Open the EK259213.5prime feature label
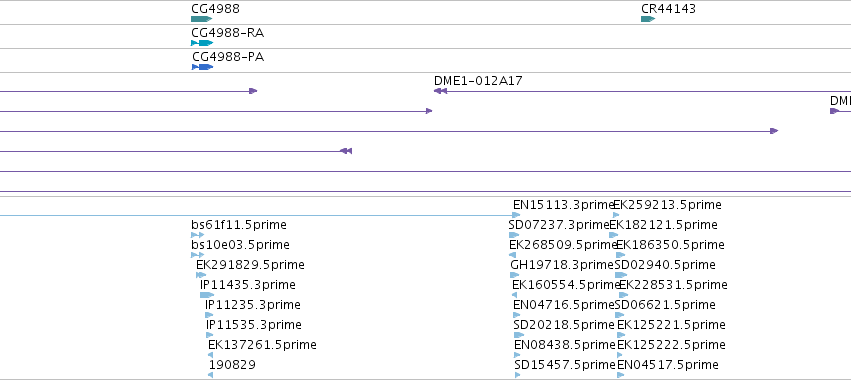Screen dimensions: 851x380 pyautogui.click(x=667, y=205)
